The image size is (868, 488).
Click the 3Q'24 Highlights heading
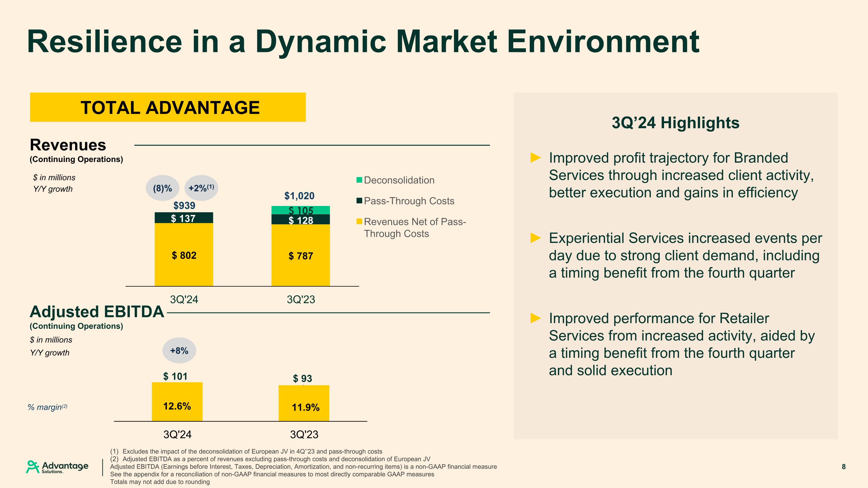(675, 123)
